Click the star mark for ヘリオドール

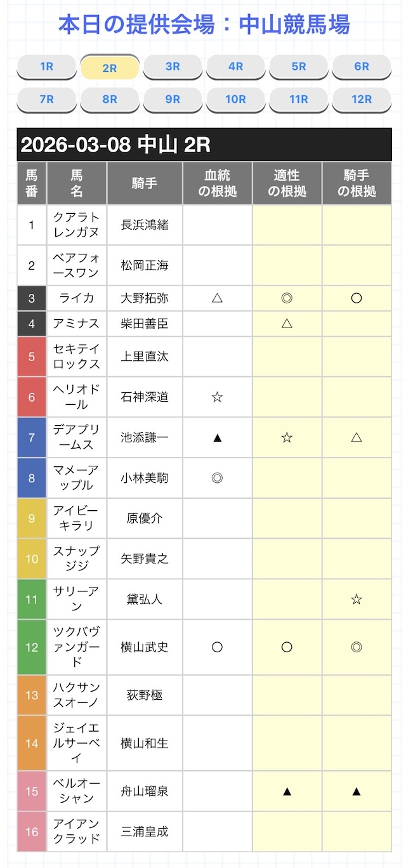217,397
